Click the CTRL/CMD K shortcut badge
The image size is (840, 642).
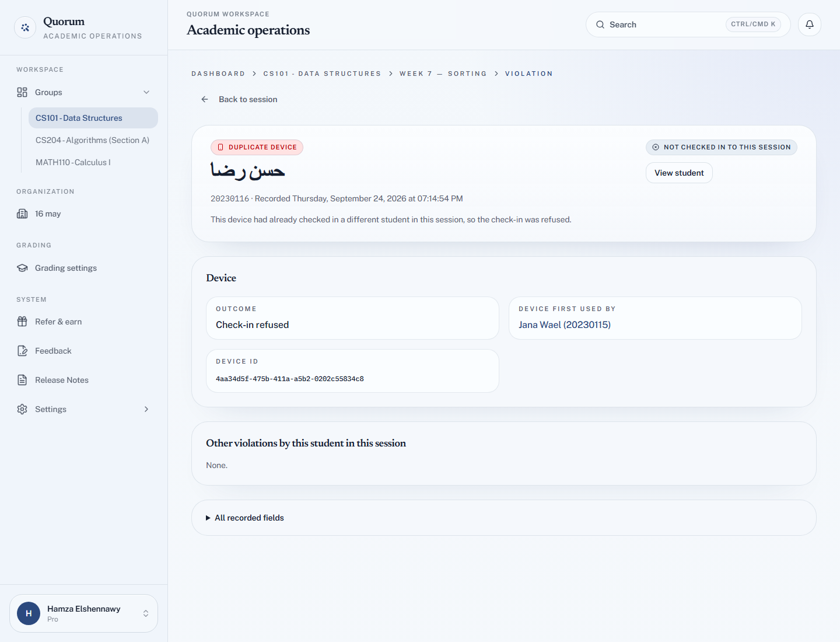pyautogui.click(x=753, y=25)
